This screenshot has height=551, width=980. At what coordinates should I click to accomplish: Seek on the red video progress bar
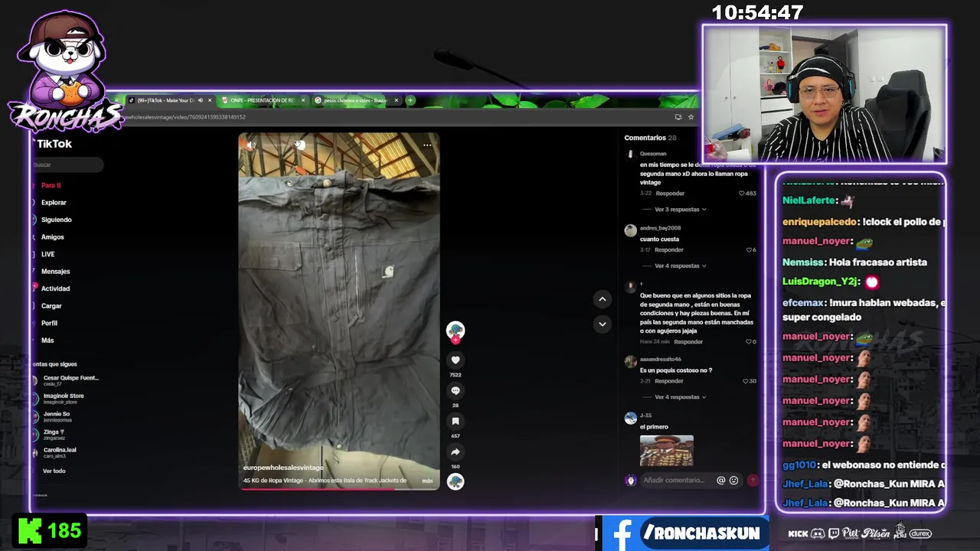click(339, 488)
